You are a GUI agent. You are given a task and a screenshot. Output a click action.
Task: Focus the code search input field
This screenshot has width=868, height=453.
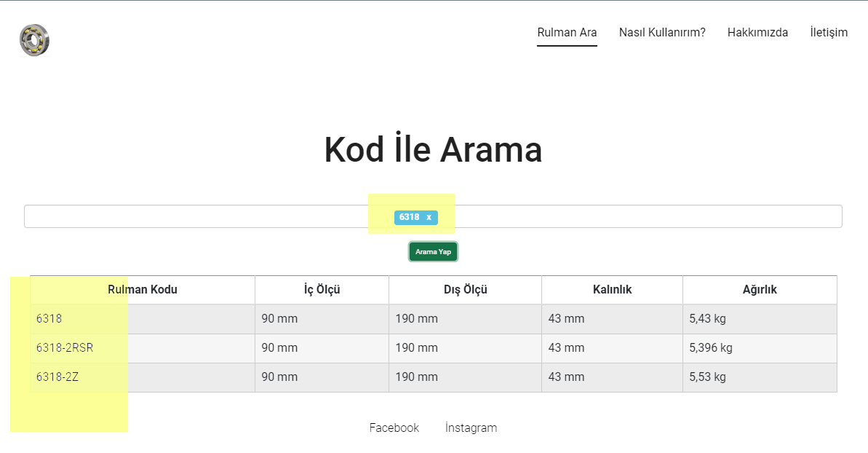coord(433,216)
